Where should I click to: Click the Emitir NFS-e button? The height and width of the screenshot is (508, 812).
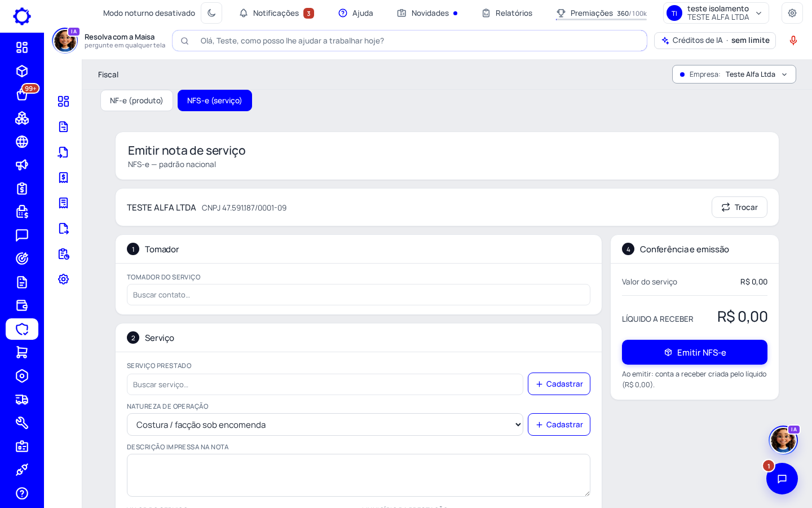point(695,352)
